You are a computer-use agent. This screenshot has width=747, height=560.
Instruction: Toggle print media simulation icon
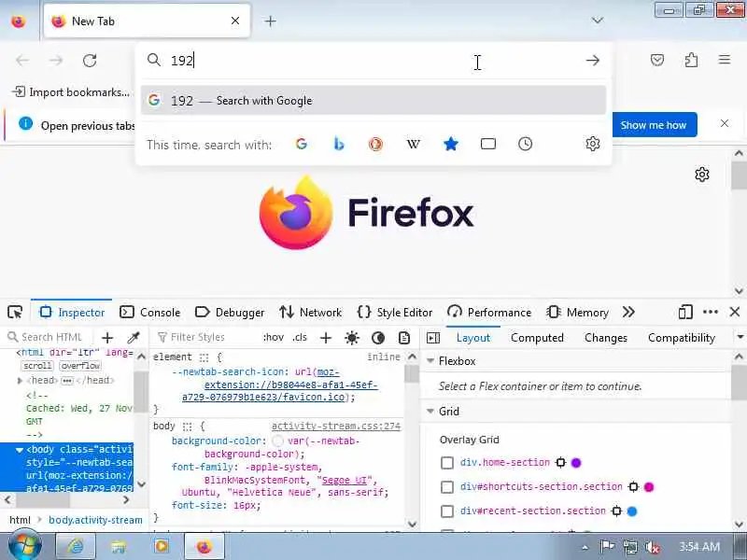pyautogui.click(x=404, y=338)
